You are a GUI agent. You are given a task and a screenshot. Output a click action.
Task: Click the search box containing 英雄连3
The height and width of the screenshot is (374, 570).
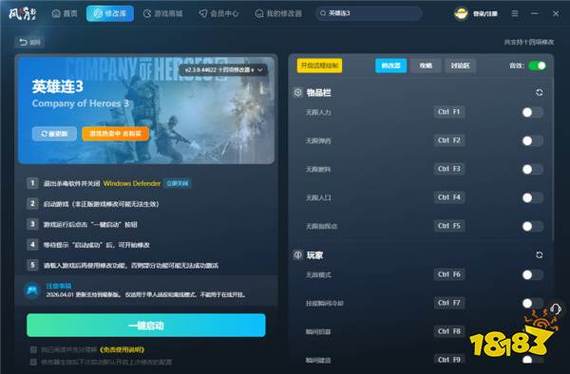pyautogui.click(x=369, y=13)
